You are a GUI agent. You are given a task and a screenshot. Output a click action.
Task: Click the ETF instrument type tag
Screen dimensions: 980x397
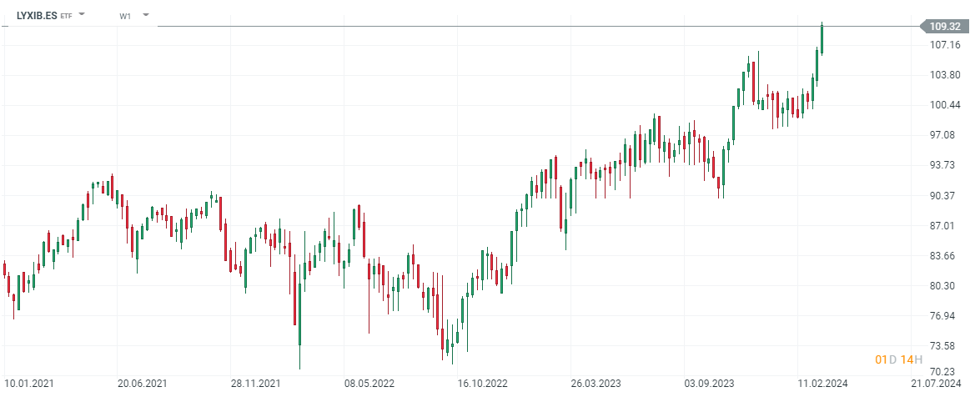pyautogui.click(x=67, y=16)
